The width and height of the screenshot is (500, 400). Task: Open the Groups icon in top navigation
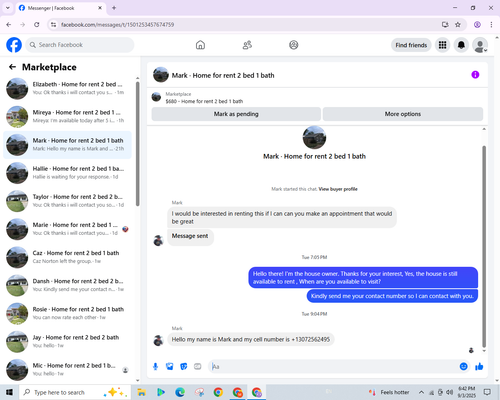click(x=294, y=45)
